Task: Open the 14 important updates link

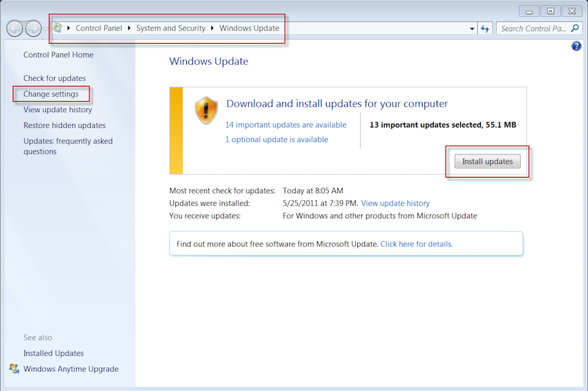Action: point(286,124)
